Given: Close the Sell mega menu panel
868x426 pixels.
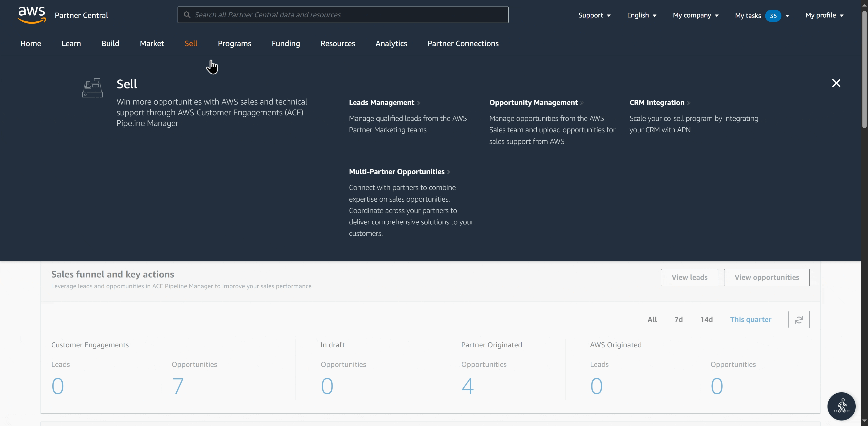Looking at the screenshot, I should point(836,83).
